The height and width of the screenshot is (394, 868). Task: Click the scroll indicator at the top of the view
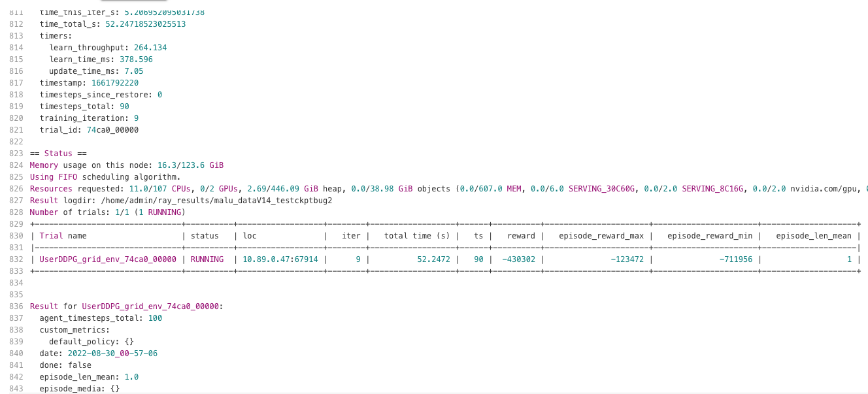[x=134, y=2]
